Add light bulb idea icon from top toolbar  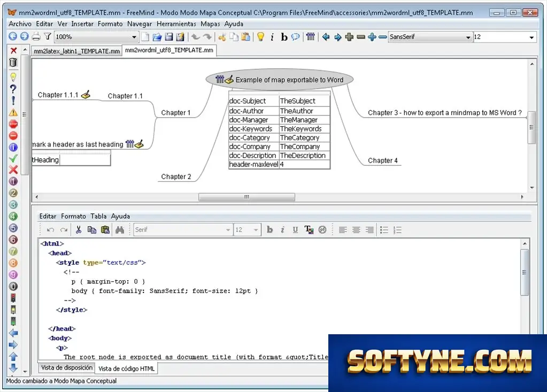[x=260, y=36]
